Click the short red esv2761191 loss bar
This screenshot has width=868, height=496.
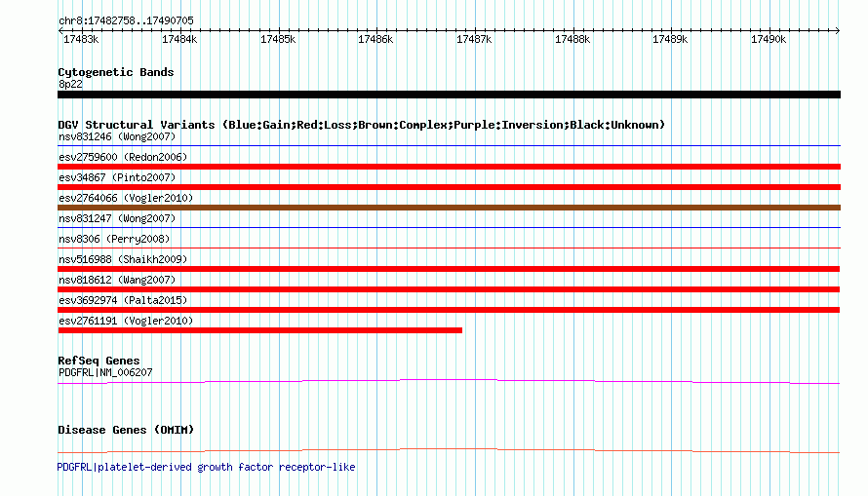[x=260, y=330]
